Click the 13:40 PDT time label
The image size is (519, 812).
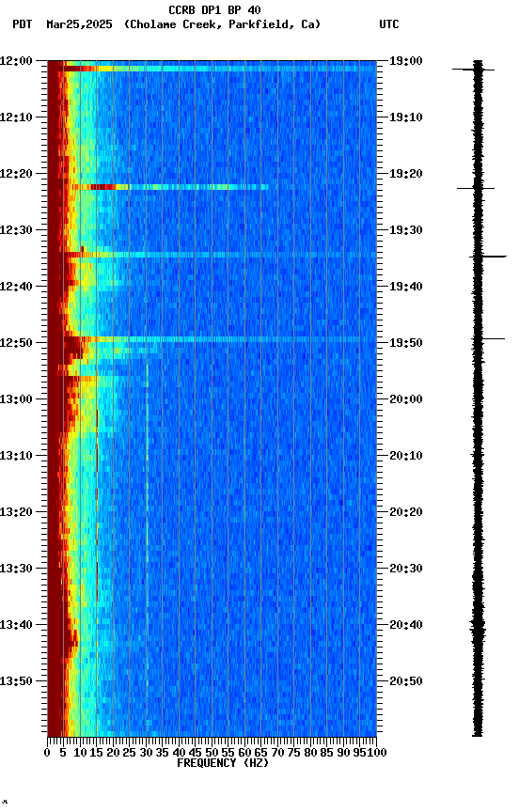click(16, 625)
